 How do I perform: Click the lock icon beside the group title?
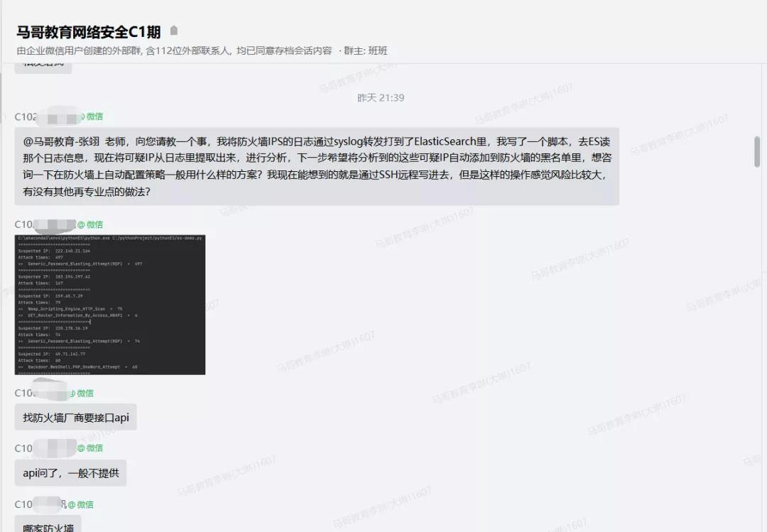pyautogui.click(x=174, y=31)
